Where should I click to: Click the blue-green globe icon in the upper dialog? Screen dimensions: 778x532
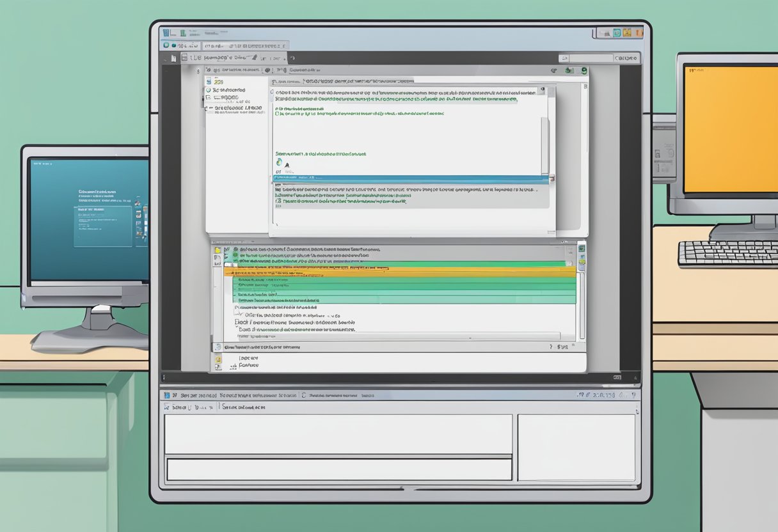point(279,163)
